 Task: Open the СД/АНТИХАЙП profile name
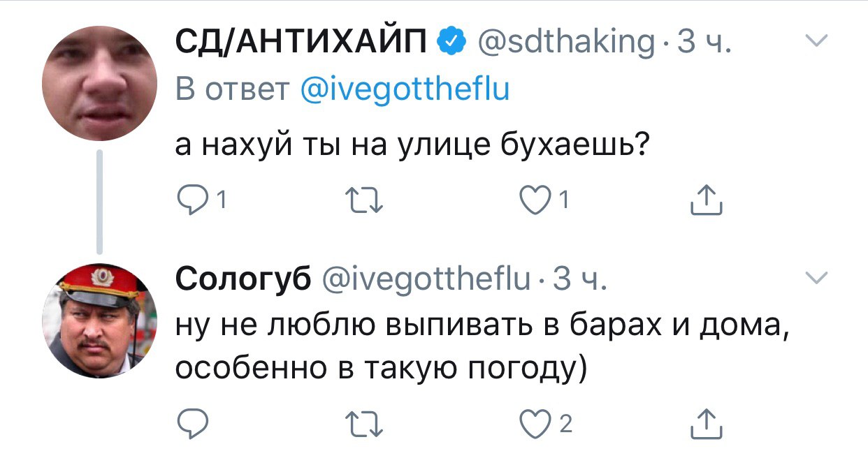(x=301, y=43)
